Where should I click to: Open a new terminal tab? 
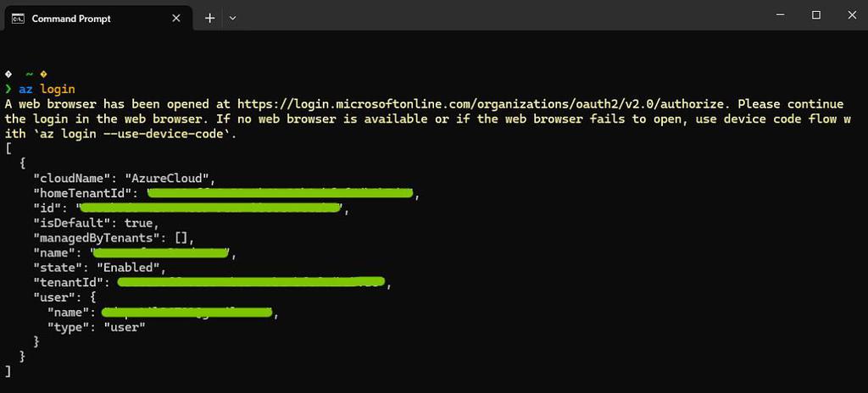[x=209, y=18]
